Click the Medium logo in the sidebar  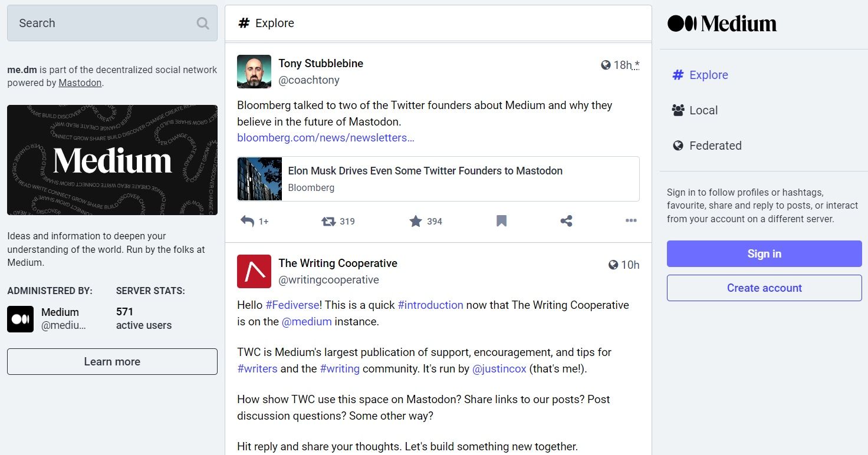(721, 24)
